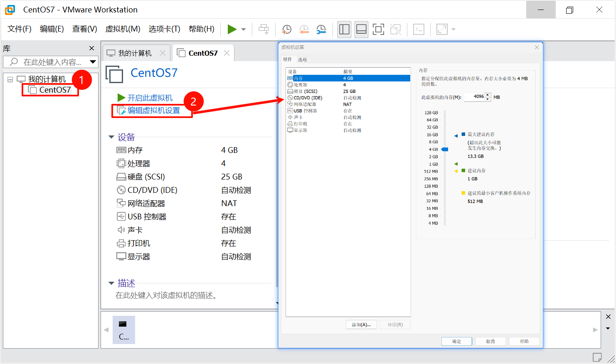Close the thumbnail bar
Image resolution: width=616 pixels, height=364 pixels.
(x=608, y=317)
